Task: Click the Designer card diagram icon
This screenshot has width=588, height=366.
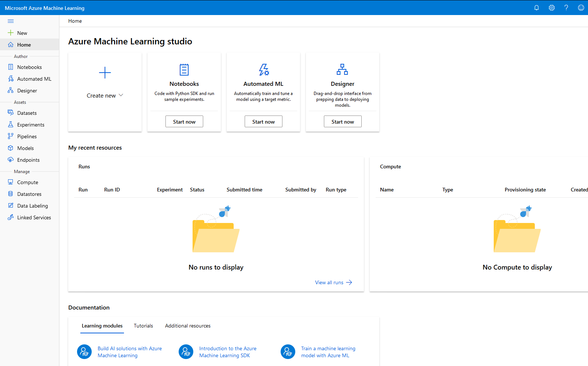Action: (x=342, y=70)
